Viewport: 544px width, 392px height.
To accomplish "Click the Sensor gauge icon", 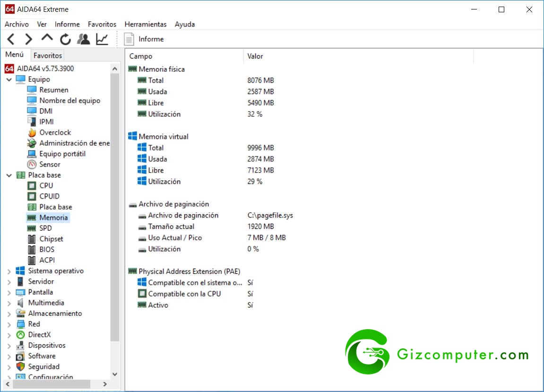I will point(32,165).
